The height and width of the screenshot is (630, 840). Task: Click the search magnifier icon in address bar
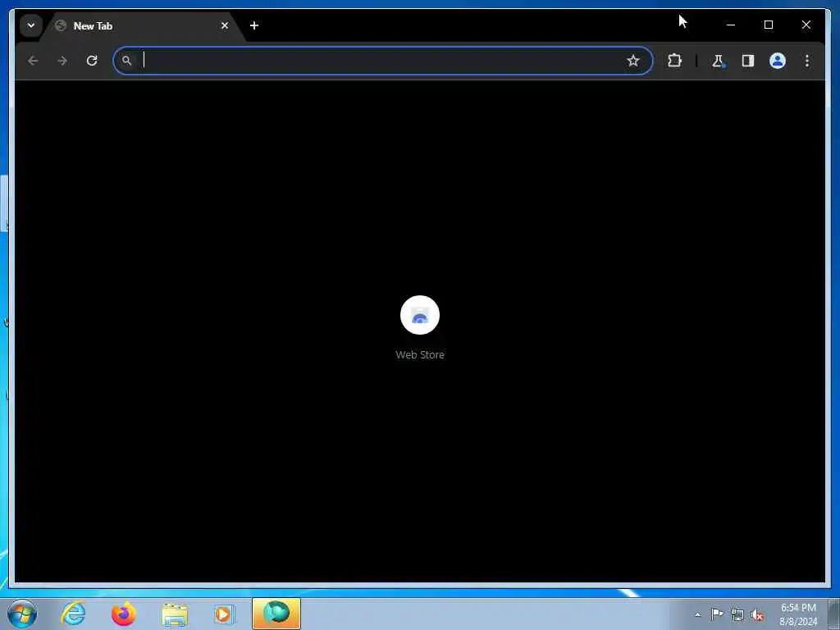(126, 61)
